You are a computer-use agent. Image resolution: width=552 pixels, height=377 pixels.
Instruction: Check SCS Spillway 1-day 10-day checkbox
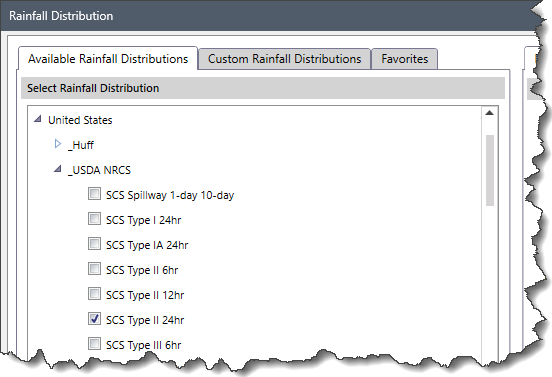click(94, 194)
